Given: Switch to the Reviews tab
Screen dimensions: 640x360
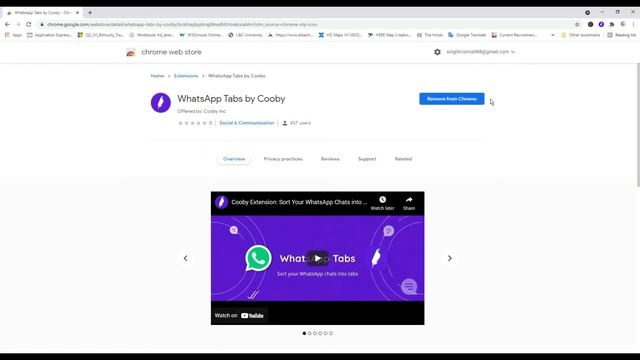Looking at the screenshot, I should pos(330,159).
